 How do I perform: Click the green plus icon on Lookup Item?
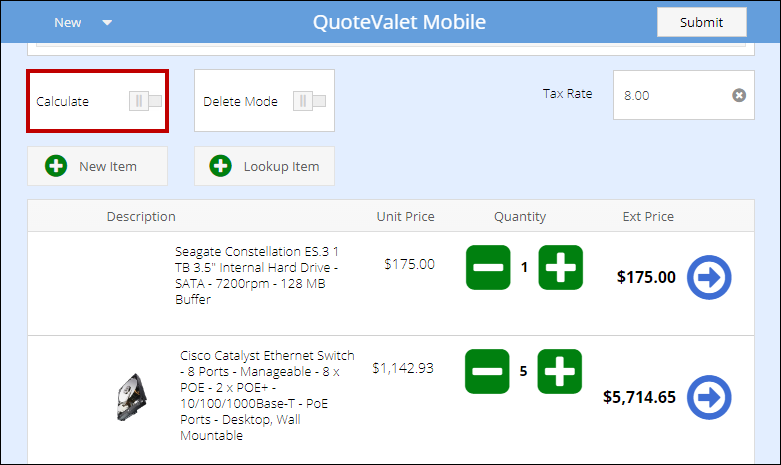tap(220, 166)
